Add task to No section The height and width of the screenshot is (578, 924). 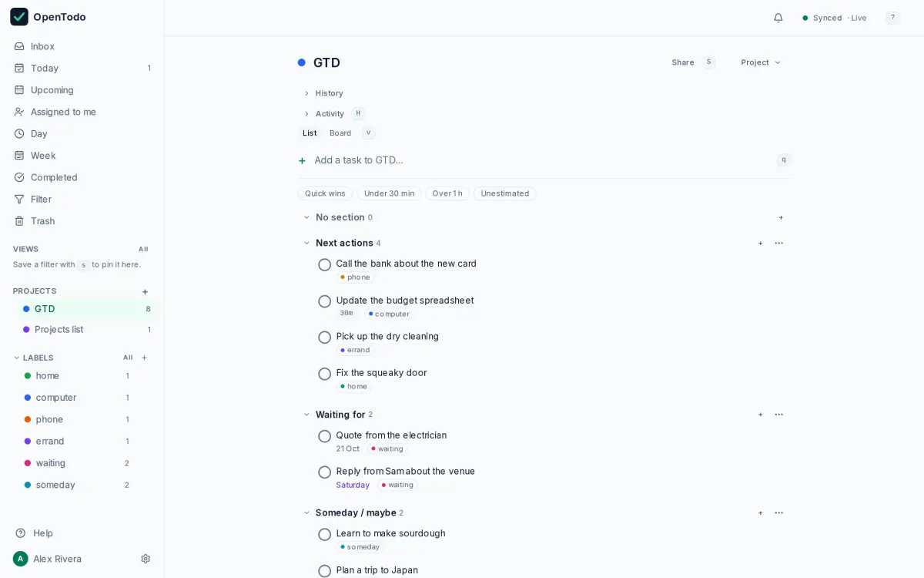781,217
